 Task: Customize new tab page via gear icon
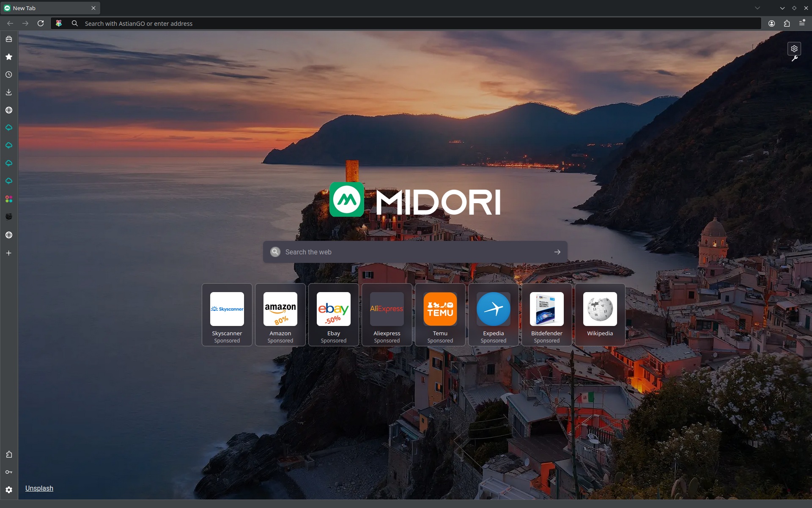tap(794, 49)
